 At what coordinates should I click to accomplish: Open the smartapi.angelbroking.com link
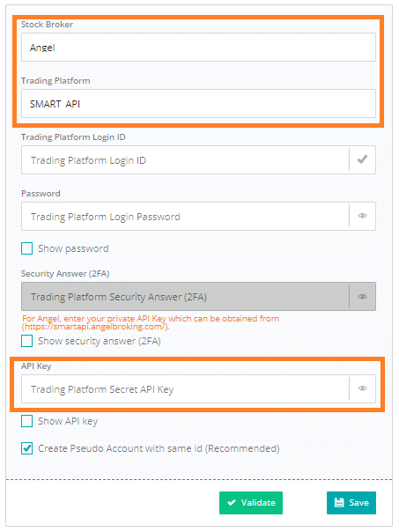tap(96, 327)
